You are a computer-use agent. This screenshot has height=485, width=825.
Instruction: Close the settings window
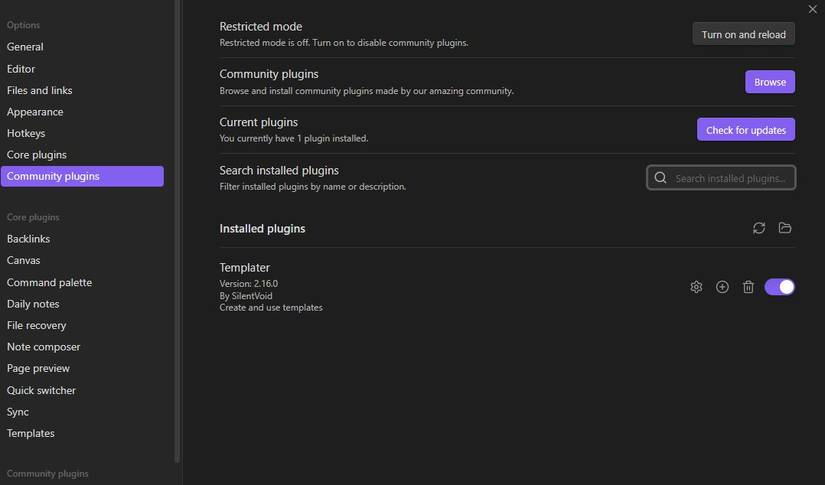click(813, 9)
